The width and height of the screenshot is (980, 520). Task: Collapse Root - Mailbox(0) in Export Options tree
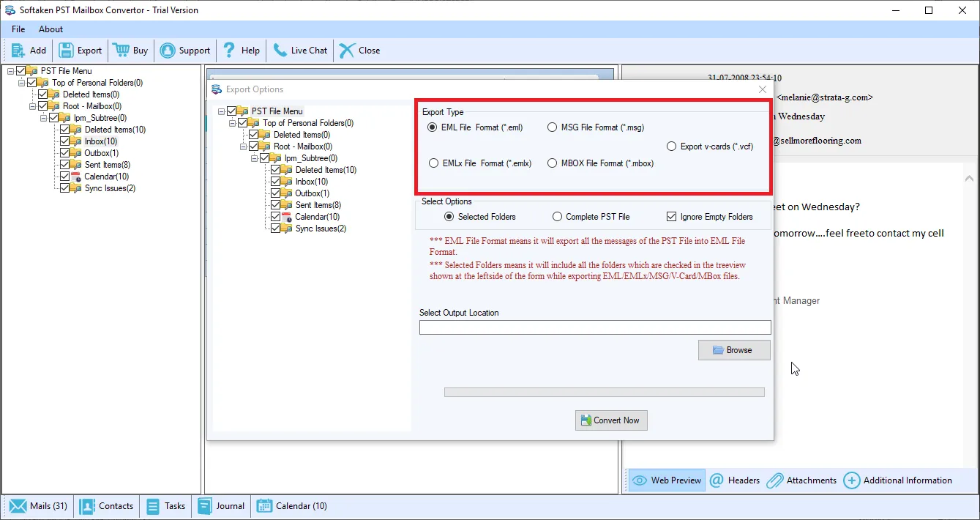pos(243,146)
